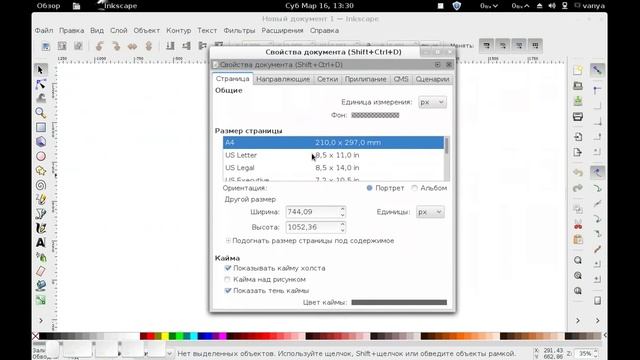Select US Legal page size row
The width and height of the screenshot is (640, 360).
coord(333,168)
